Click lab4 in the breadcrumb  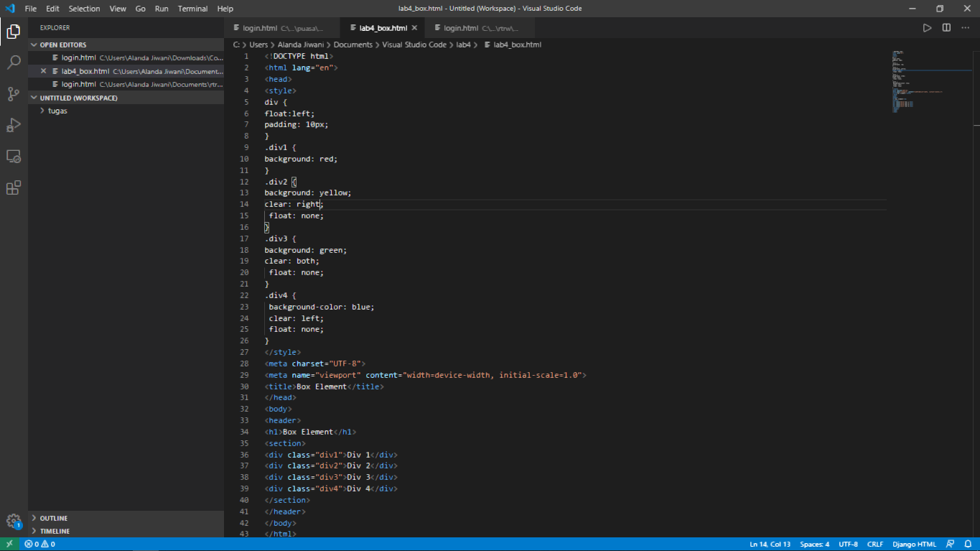464,45
